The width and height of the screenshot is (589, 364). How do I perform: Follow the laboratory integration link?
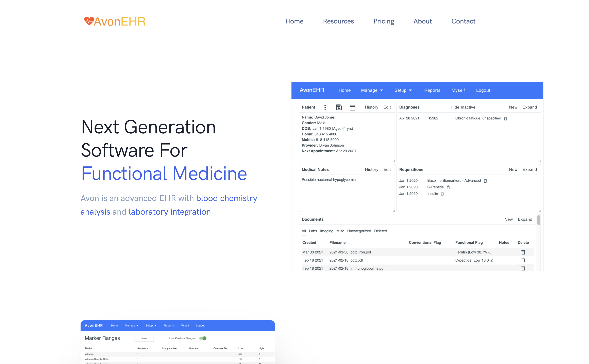(x=169, y=212)
